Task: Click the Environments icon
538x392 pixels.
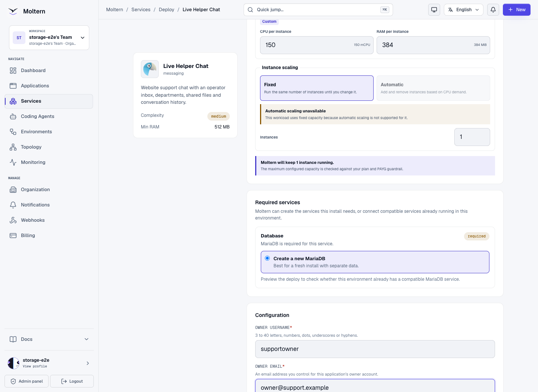Action: pyautogui.click(x=13, y=132)
